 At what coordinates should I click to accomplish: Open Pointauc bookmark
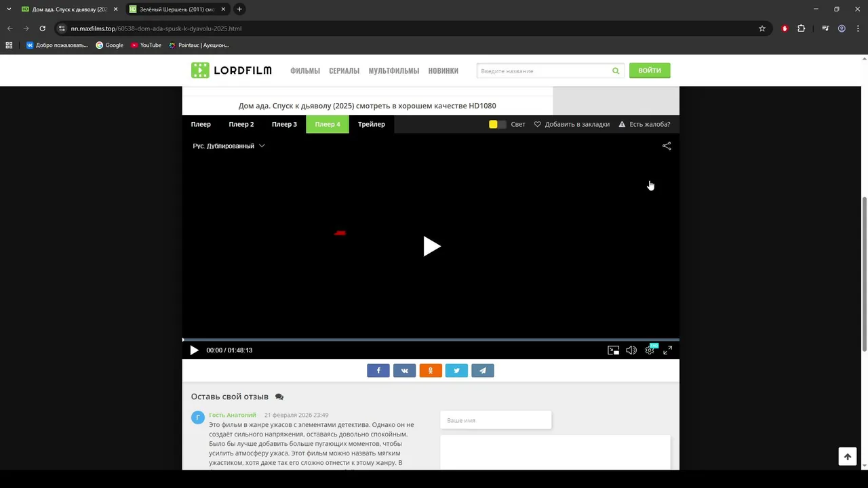click(199, 45)
